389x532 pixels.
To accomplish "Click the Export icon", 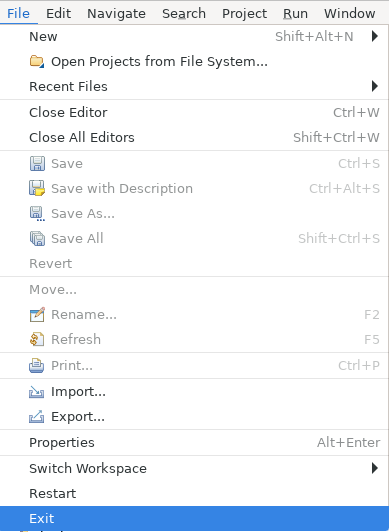I will click(37, 417).
